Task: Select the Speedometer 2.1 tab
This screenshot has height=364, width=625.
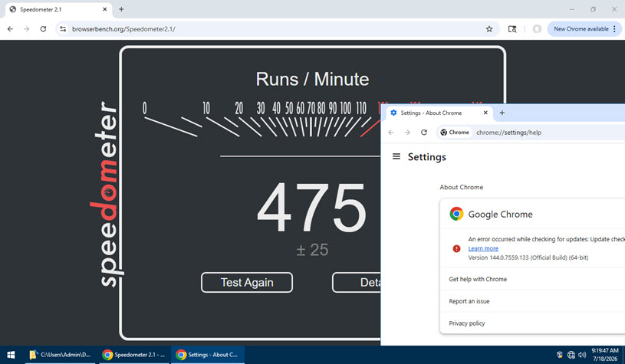Action: [x=58, y=9]
